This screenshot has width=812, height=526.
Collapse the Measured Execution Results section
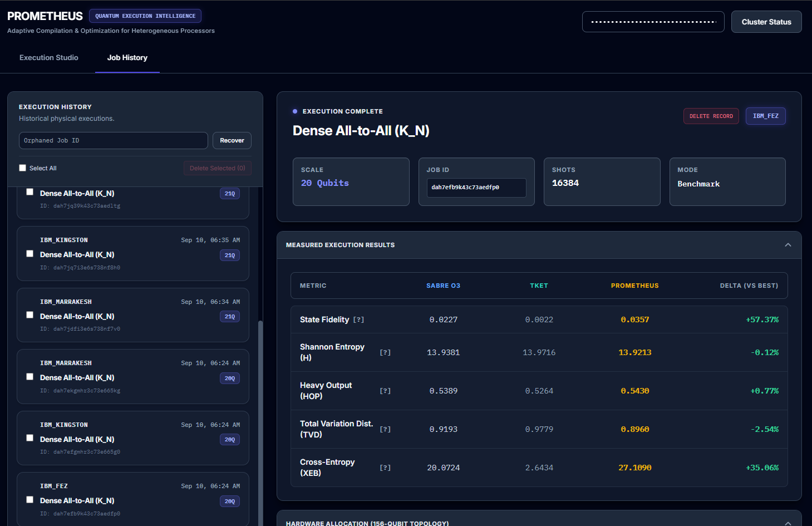click(x=788, y=245)
